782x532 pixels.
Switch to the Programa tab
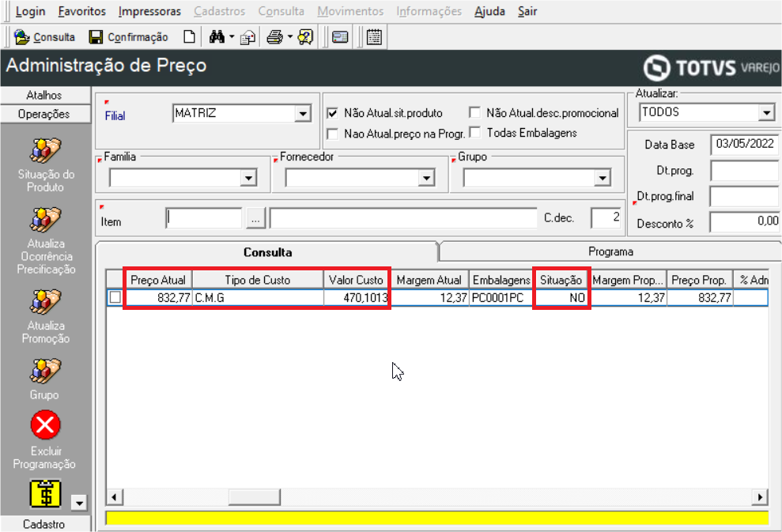[610, 252]
